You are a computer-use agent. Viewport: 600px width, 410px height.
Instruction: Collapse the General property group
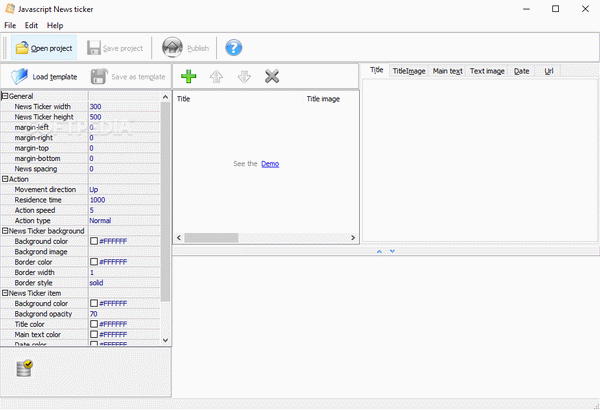pos(5,96)
